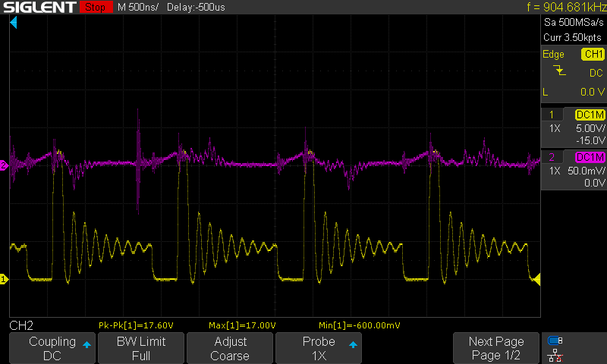Click the Sa 500MSa/s sample rate
607x364 pixels.
(574, 22)
